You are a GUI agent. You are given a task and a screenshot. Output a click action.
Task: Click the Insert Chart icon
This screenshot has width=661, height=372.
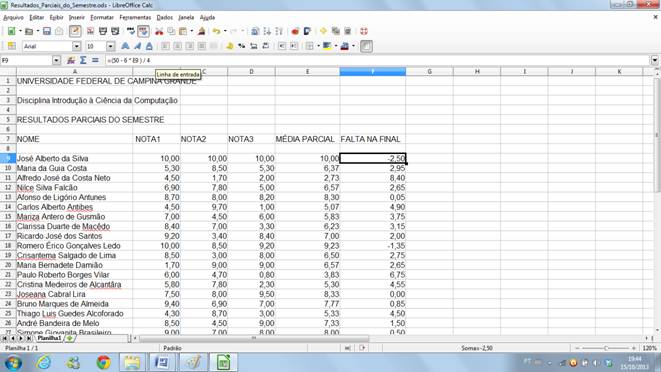295,31
